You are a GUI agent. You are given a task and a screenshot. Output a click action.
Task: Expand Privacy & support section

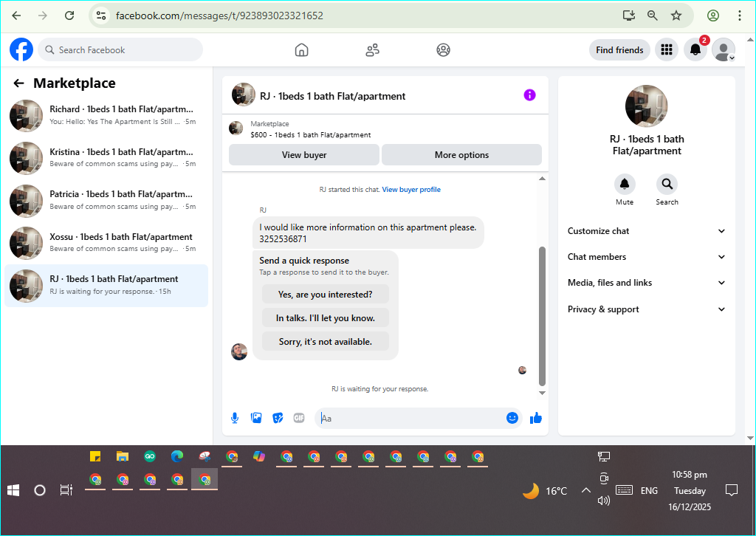click(647, 309)
